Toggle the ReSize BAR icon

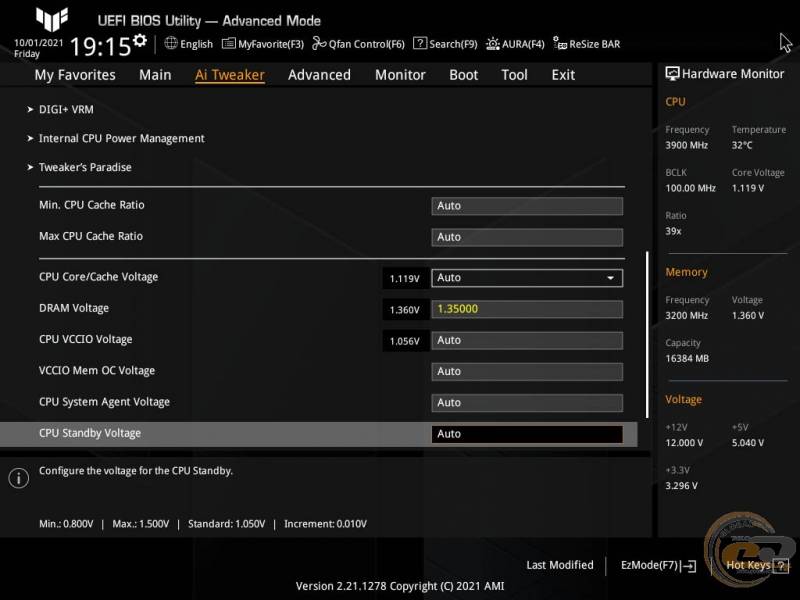(560, 44)
